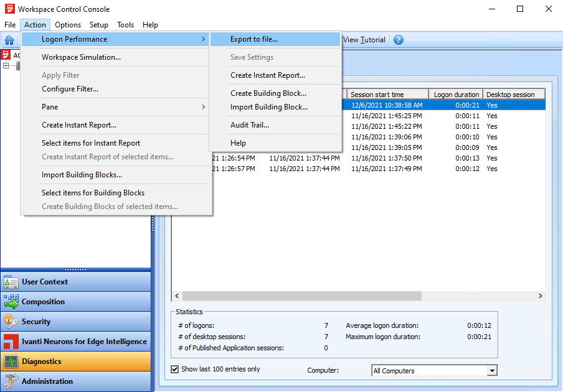Select the Diagnostics section icon
This screenshot has width=563, height=392.
point(11,362)
